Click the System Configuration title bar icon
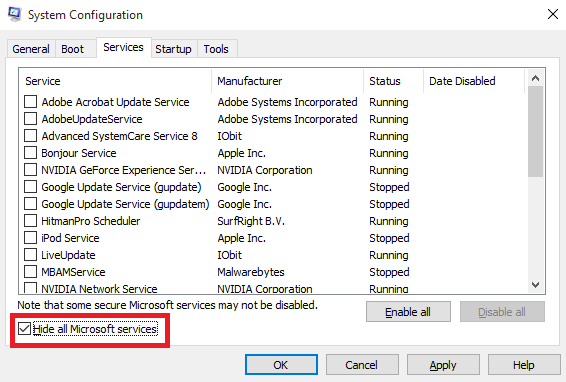This screenshot has height=382, width=566. [x=14, y=14]
